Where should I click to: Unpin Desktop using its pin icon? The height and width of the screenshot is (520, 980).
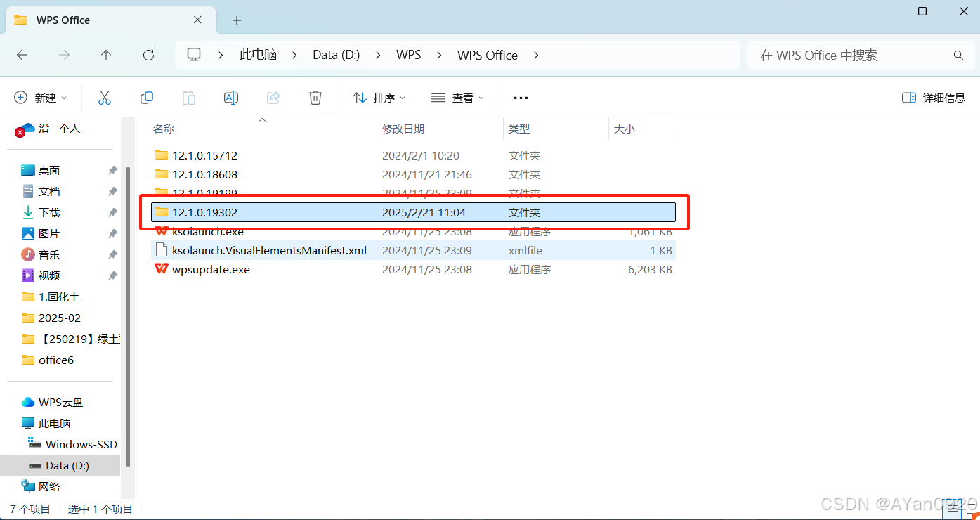(112, 170)
